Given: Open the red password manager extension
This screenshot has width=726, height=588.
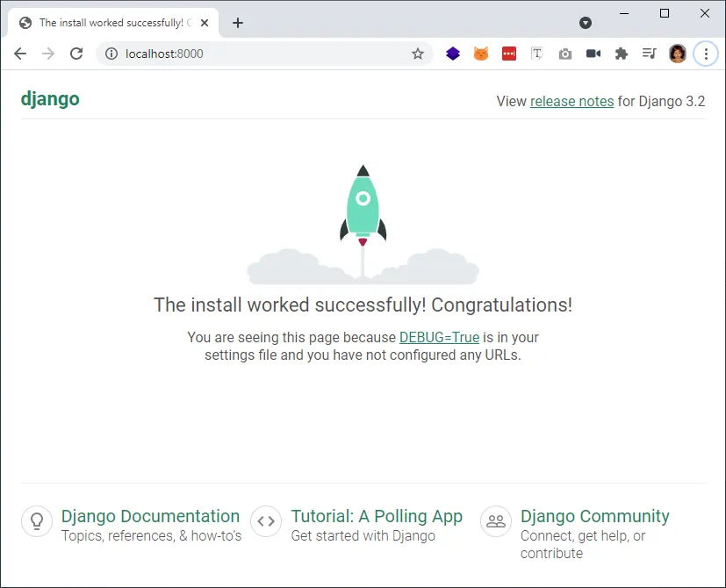Looking at the screenshot, I should click(x=509, y=54).
